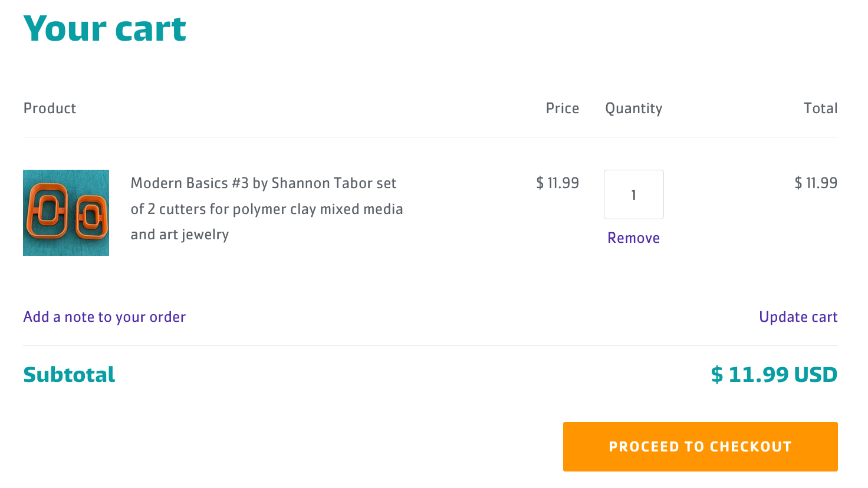Focus the quantity input field
This screenshot has width=868, height=488.
click(633, 194)
